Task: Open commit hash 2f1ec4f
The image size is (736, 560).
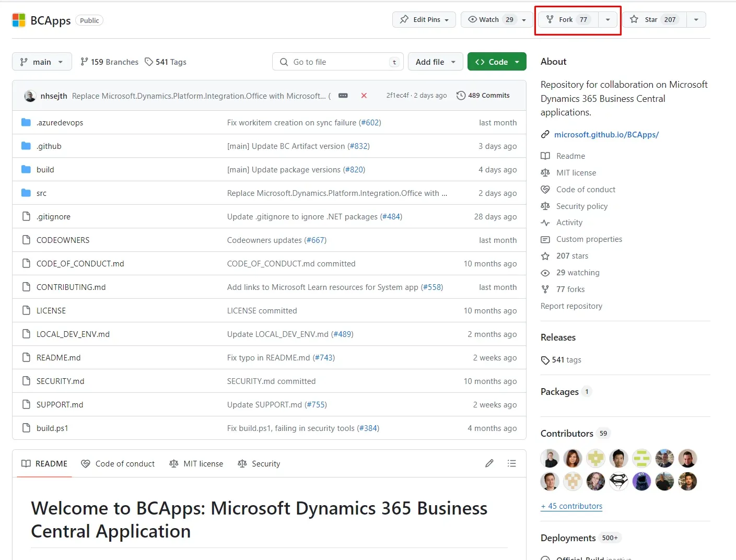Action: pos(398,96)
